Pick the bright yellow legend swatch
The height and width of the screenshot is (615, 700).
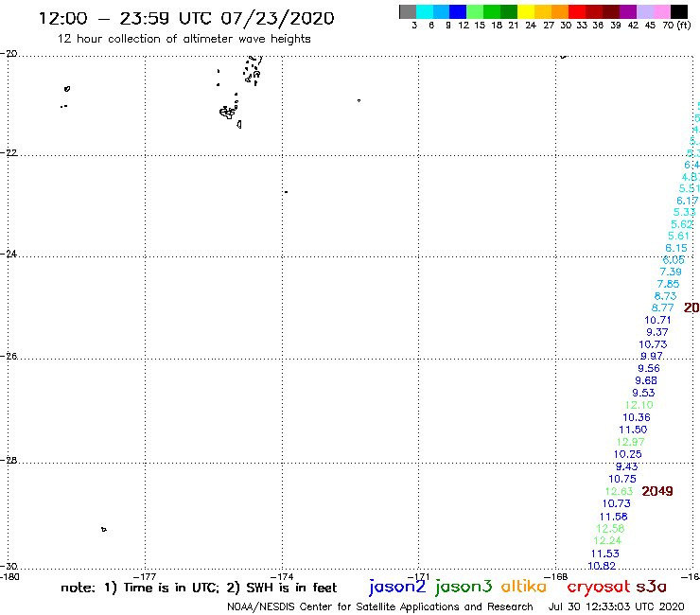pyautogui.click(x=526, y=11)
